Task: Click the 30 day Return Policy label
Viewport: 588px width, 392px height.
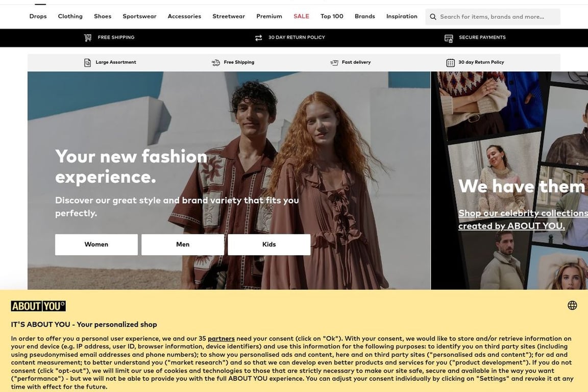Action: point(481,62)
